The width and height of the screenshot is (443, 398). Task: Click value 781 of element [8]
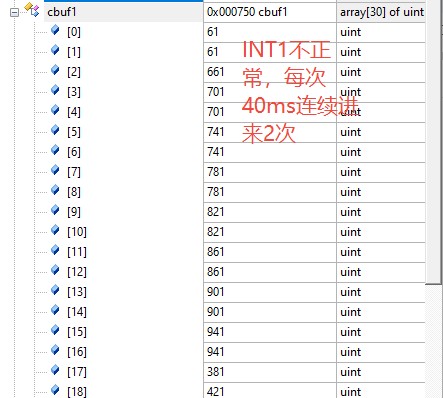click(x=215, y=192)
